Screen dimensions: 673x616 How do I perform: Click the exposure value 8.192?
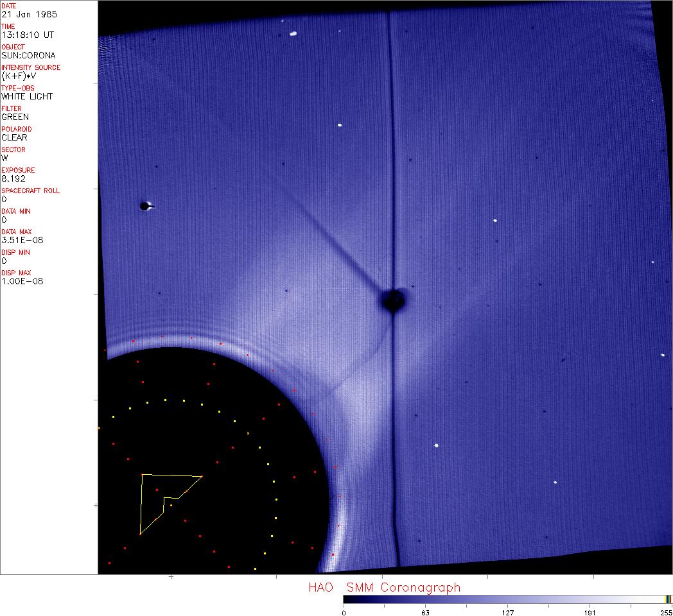coord(13,178)
